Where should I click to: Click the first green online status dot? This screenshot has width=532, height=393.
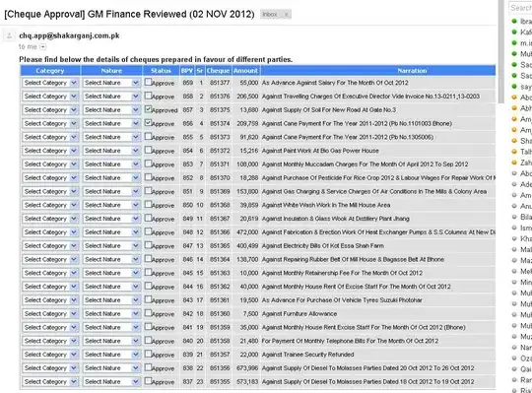click(514, 21)
